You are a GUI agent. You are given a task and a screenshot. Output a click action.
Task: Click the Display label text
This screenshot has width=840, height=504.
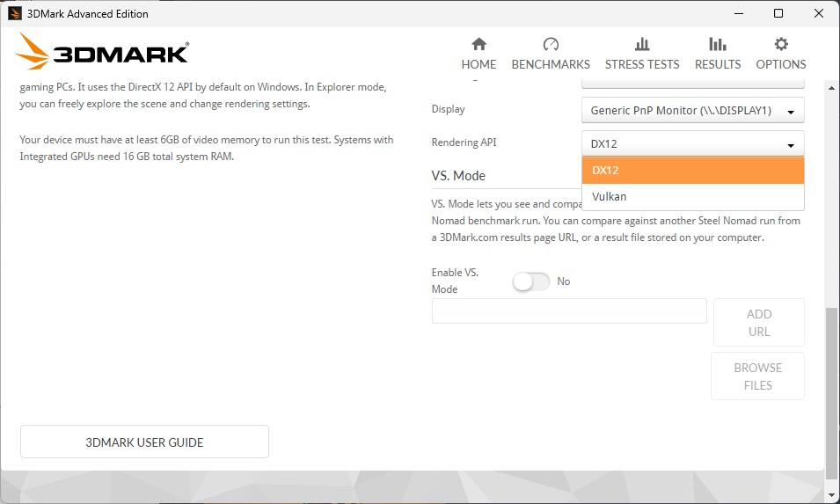tap(448, 109)
